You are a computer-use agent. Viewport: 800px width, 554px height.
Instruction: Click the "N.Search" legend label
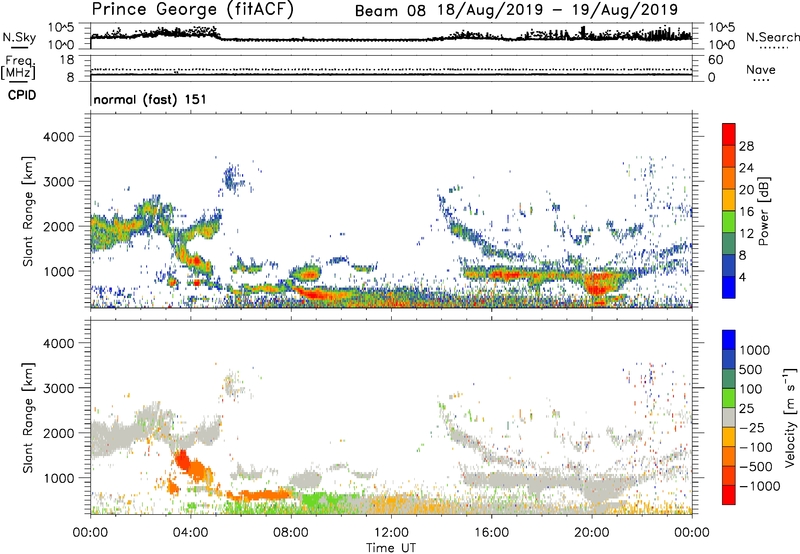pos(772,37)
